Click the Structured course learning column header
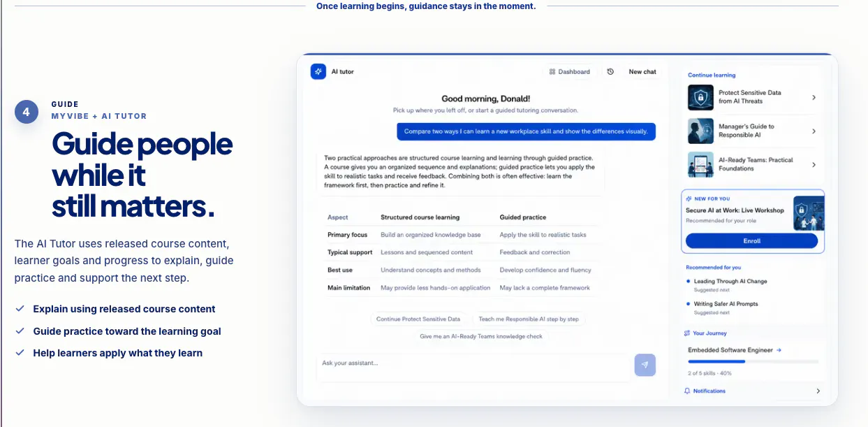Viewport: 868px width, 427px height. [420, 217]
